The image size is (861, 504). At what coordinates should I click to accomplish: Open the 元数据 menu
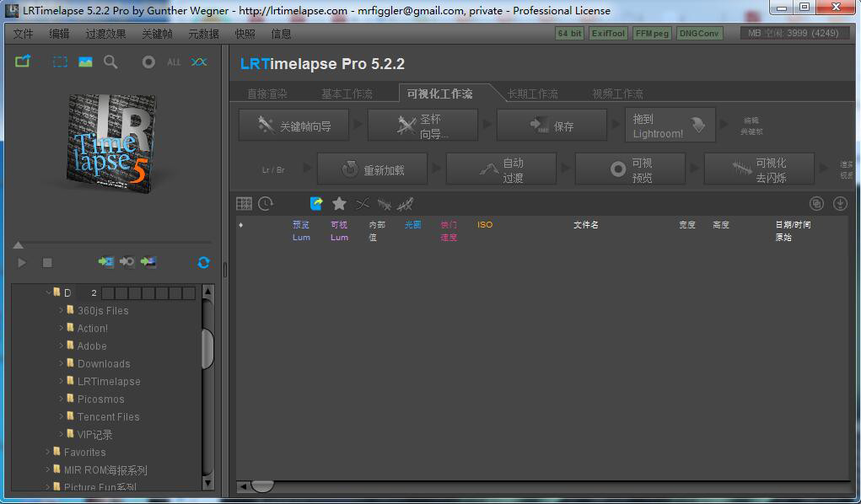204,34
